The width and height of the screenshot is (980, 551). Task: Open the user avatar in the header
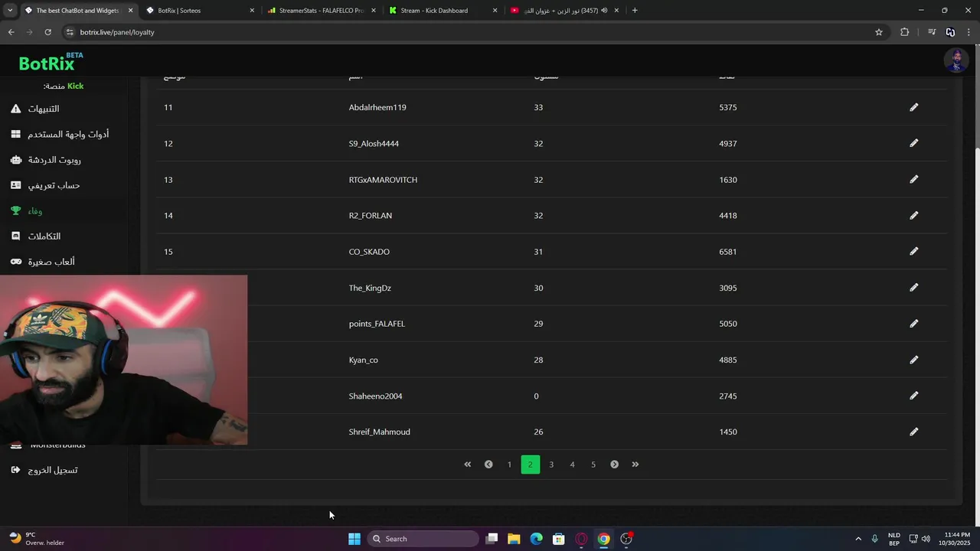point(955,60)
